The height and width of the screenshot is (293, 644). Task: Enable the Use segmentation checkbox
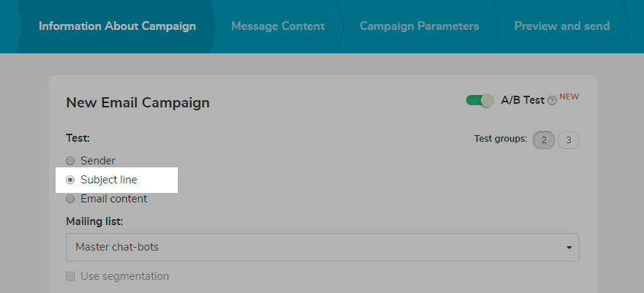pos(71,276)
